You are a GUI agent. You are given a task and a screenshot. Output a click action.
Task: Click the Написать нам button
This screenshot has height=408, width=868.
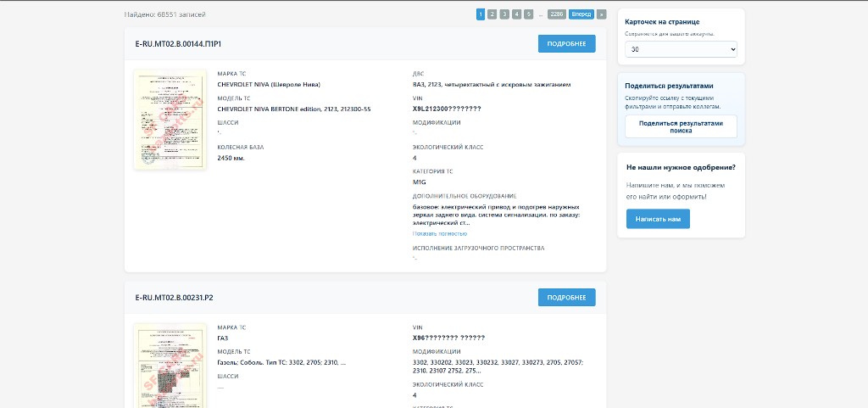(658, 219)
